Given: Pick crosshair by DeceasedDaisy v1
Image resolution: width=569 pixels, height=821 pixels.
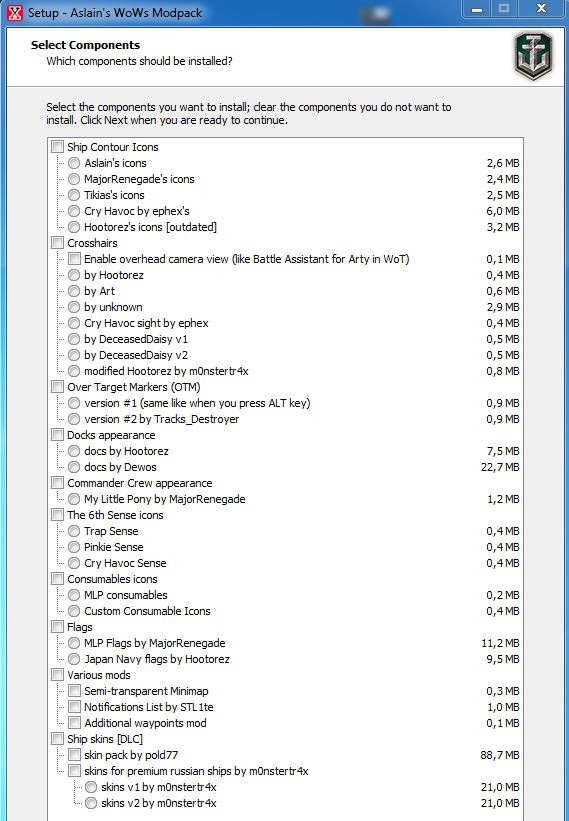Looking at the screenshot, I should (74, 339).
